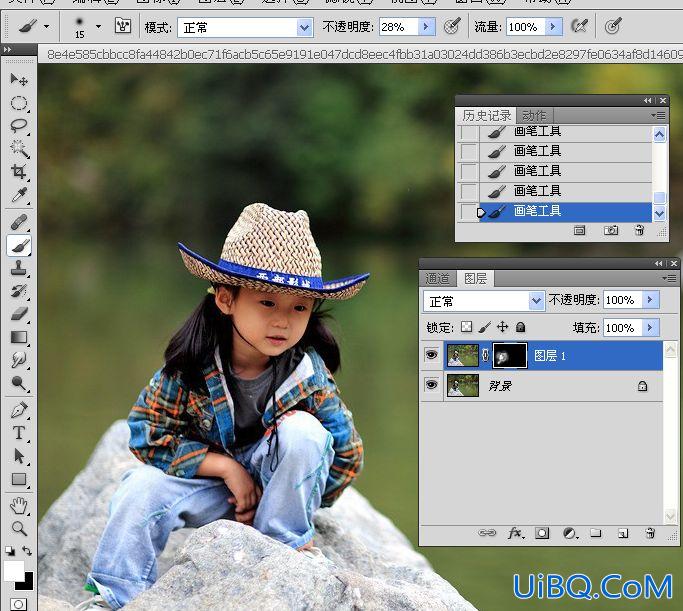This screenshot has width=683, height=611.
Task: Select the Rectangle shape tool
Action: point(19,479)
